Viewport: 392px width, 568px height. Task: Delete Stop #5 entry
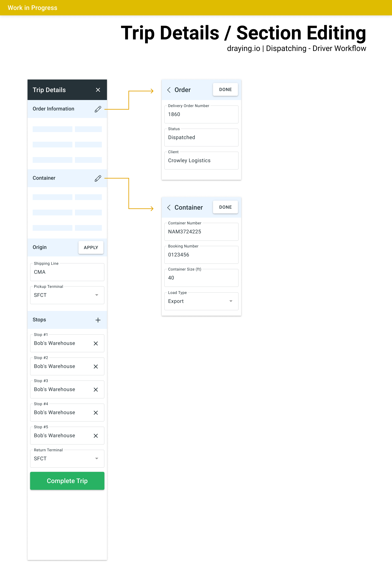click(96, 436)
